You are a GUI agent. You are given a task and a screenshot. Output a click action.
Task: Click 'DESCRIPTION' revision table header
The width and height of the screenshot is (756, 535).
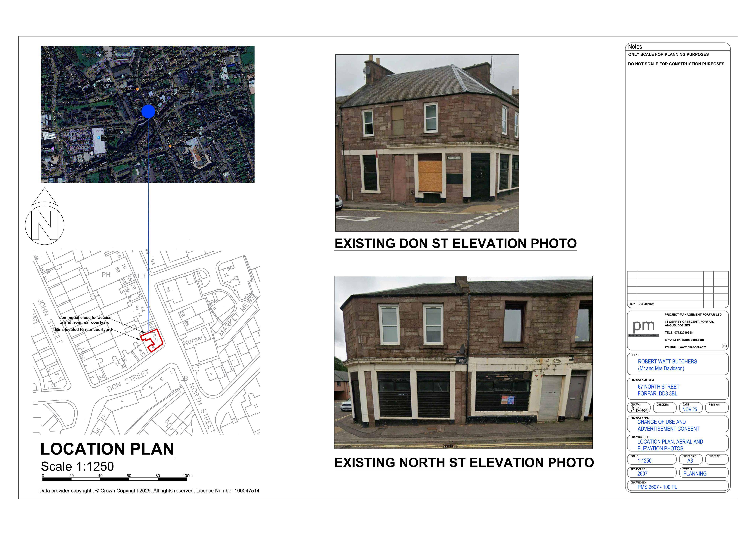[646, 304]
